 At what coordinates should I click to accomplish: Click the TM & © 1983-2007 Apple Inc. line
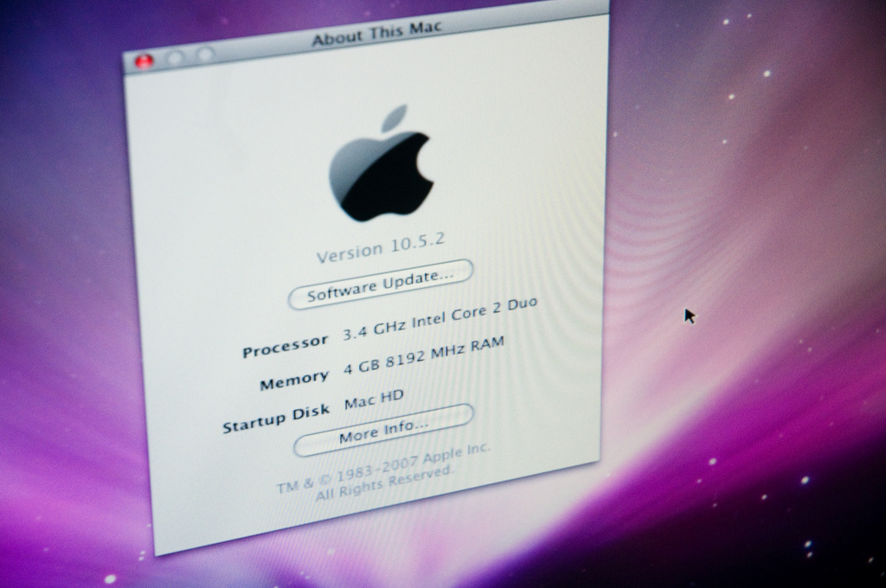tap(383, 468)
